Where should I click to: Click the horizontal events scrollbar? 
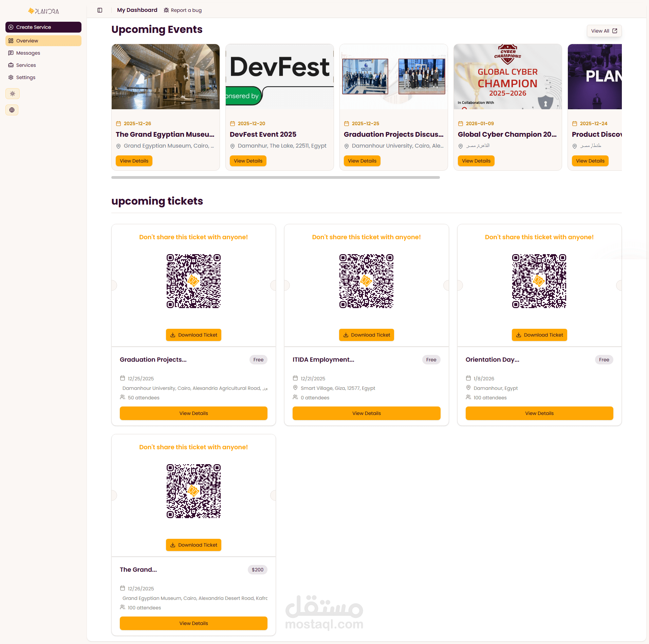click(276, 177)
